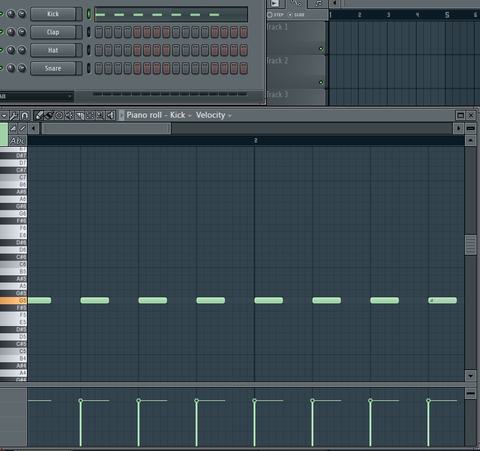The image size is (480, 451).
Task: Select the last G5 note in the piano roll
Action: pos(442,300)
